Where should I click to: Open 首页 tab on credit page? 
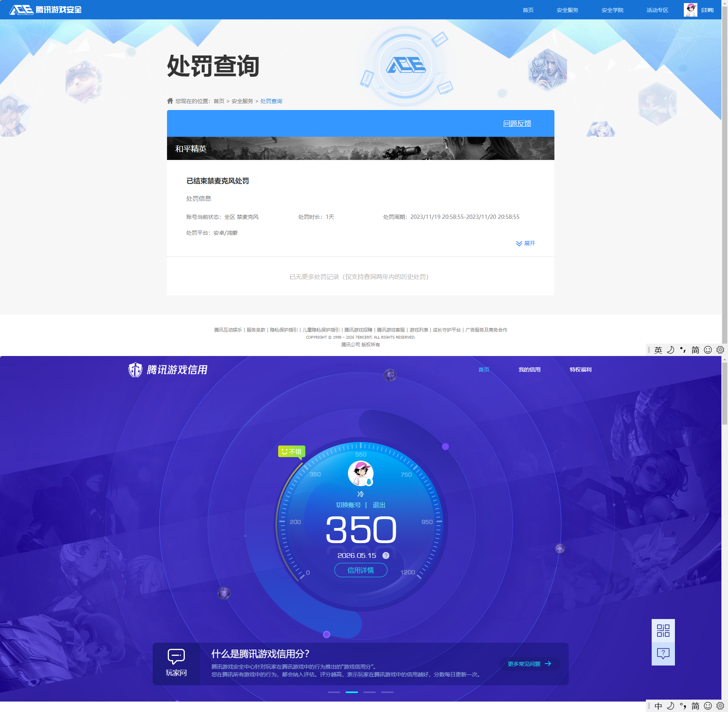point(484,370)
